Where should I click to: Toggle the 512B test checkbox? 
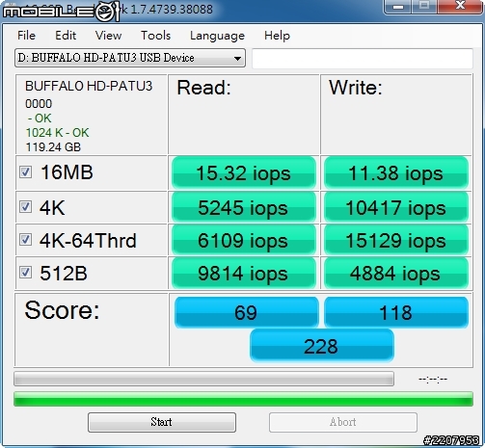pyautogui.click(x=25, y=273)
